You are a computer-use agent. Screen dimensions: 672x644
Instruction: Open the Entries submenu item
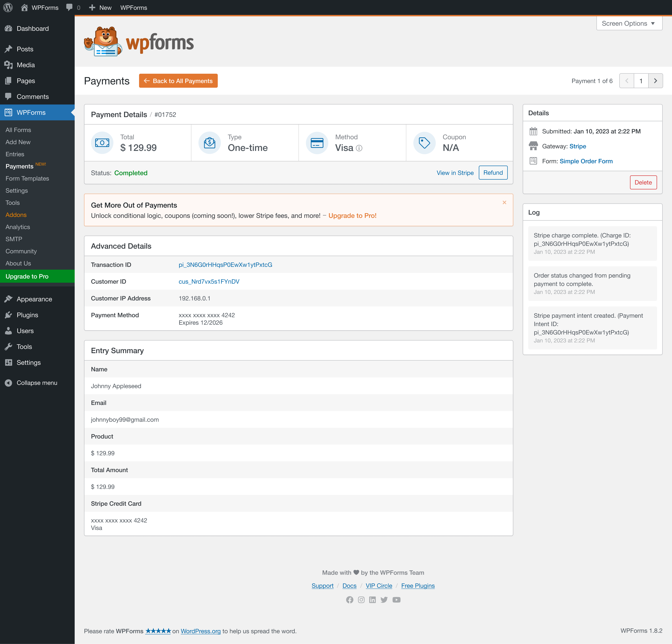(15, 154)
